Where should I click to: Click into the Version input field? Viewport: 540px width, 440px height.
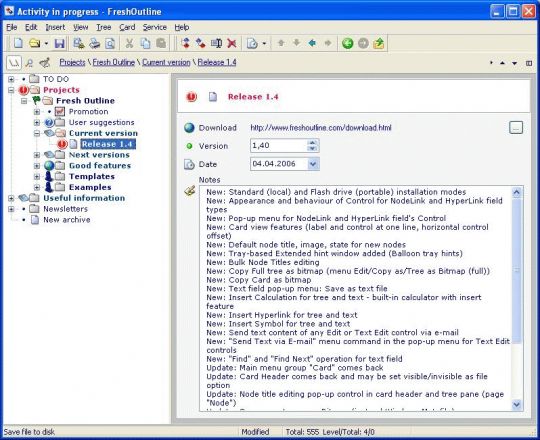tap(278, 146)
